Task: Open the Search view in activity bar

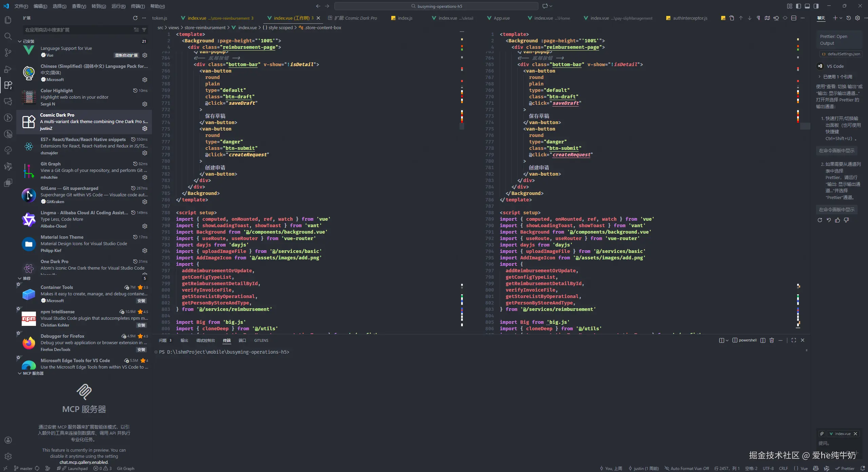Action: [x=8, y=36]
